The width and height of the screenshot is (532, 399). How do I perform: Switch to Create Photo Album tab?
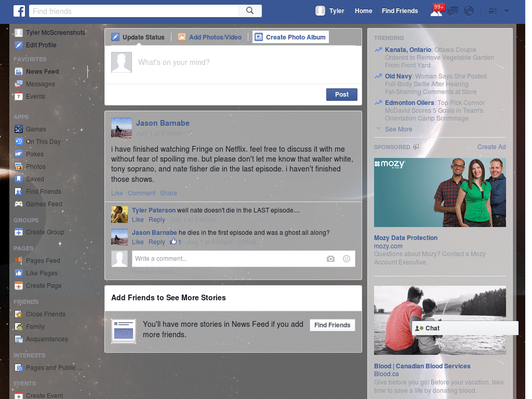pyautogui.click(x=290, y=37)
